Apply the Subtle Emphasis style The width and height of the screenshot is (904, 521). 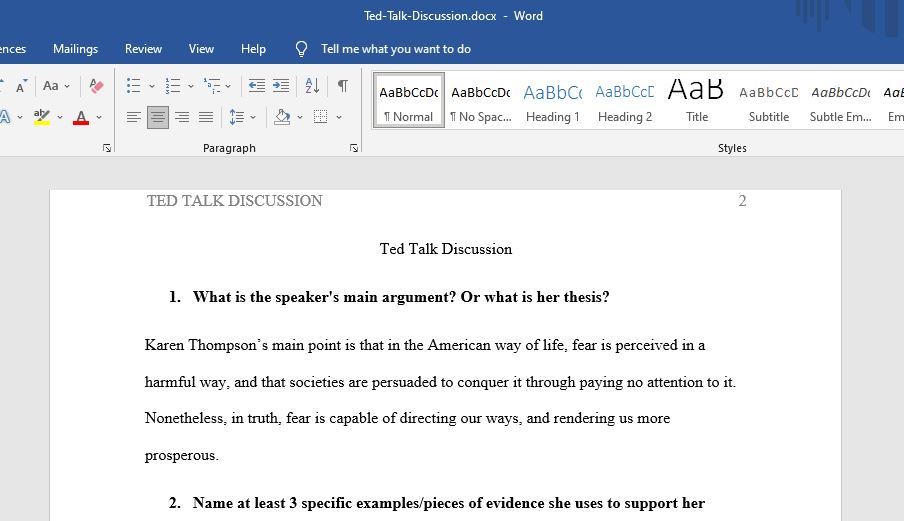[841, 100]
